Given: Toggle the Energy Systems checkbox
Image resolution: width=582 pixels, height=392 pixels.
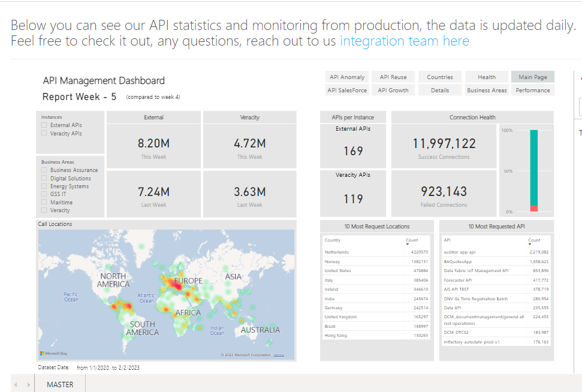Looking at the screenshot, I should [x=44, y=186].
